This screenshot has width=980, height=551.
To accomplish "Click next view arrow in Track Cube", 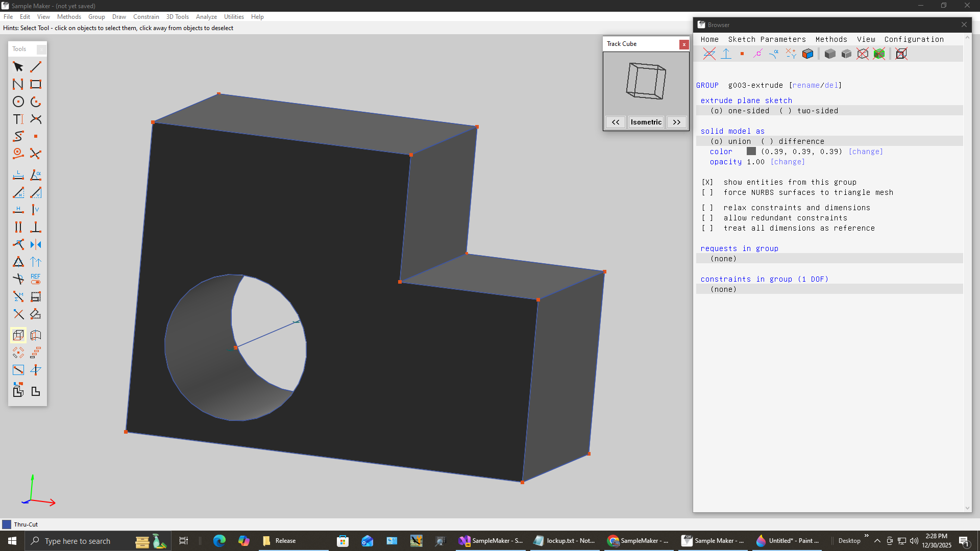I will (x=676, y=122).
